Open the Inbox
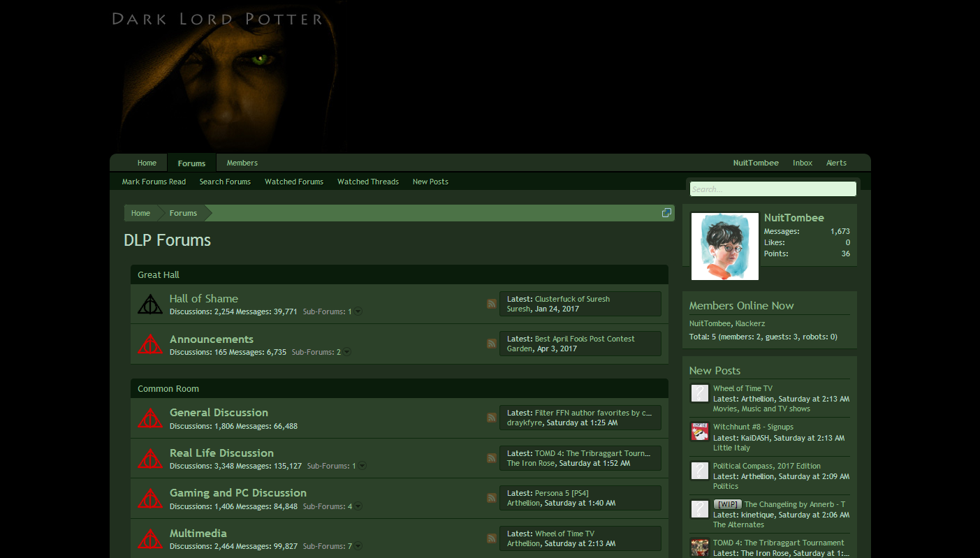The height and width of the screenshot is (558, 980). [803, 163]
